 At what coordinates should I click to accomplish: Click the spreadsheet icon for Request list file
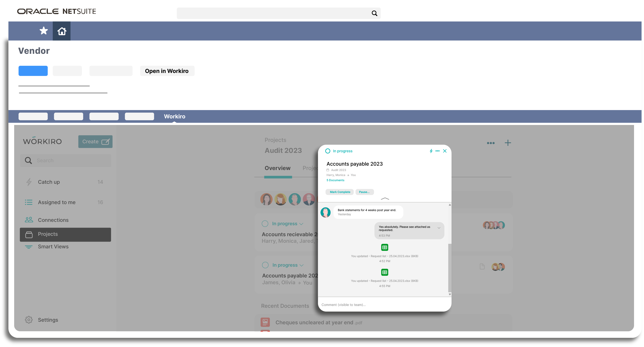(x=385, y=247)
